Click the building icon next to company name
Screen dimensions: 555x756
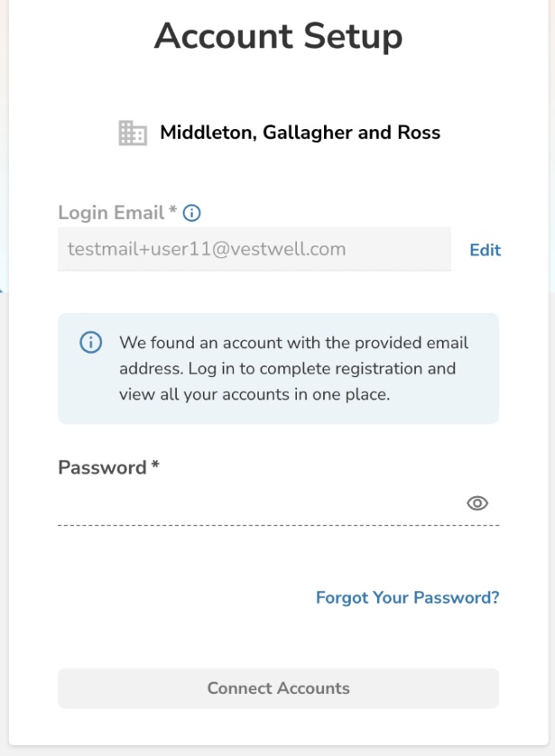pos(133,134)
